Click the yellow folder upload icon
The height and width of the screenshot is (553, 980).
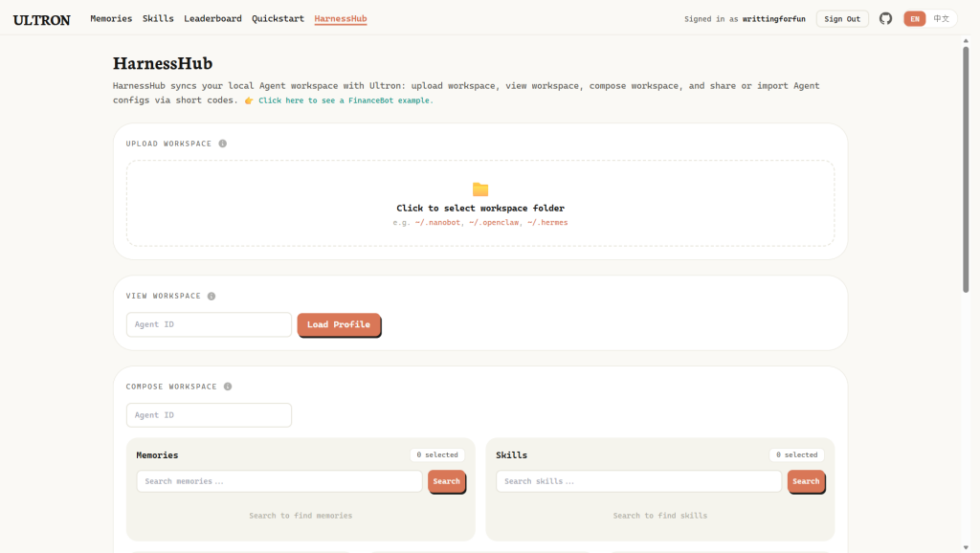(480, 189)
